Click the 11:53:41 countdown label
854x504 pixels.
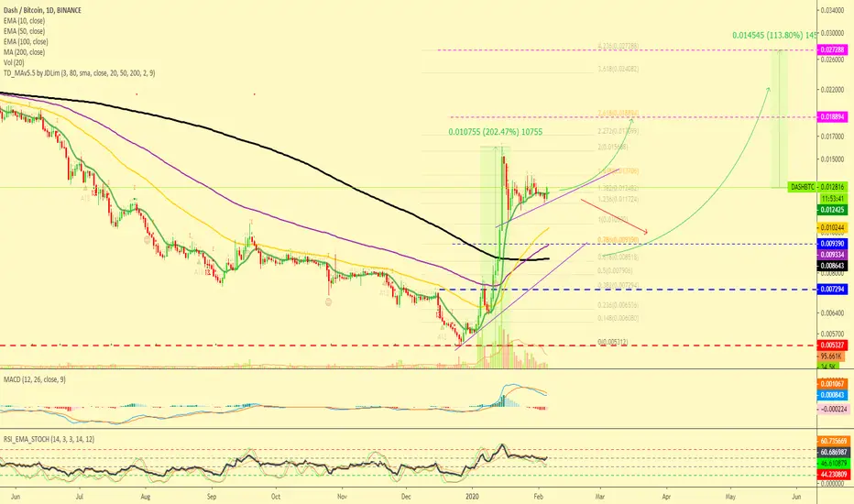tap(833, 199)
